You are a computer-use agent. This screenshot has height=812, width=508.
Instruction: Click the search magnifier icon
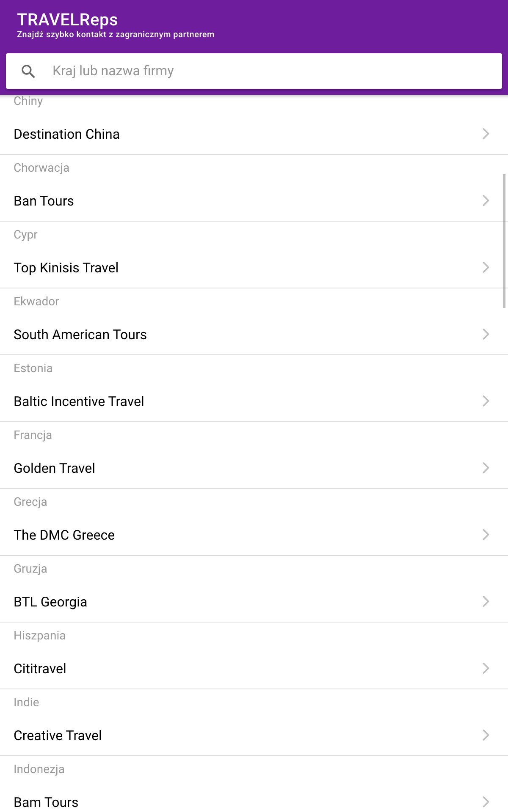28,71
